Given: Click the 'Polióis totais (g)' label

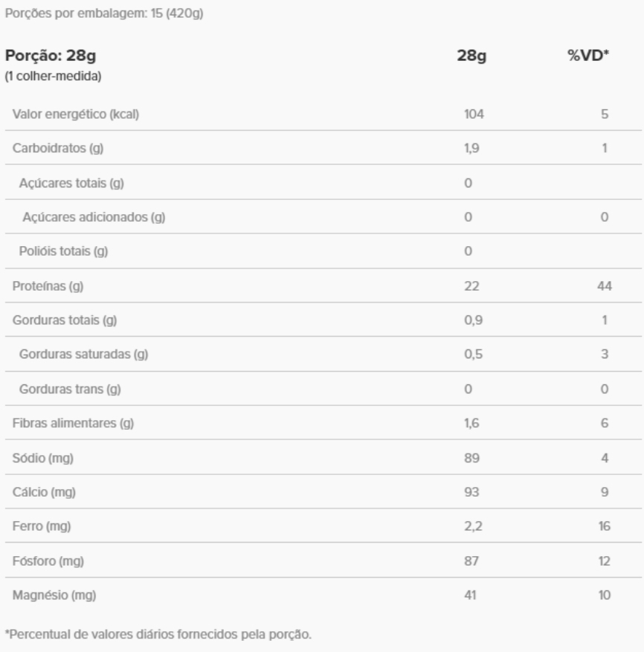Looking at the screenshot, I should (64, 251).
